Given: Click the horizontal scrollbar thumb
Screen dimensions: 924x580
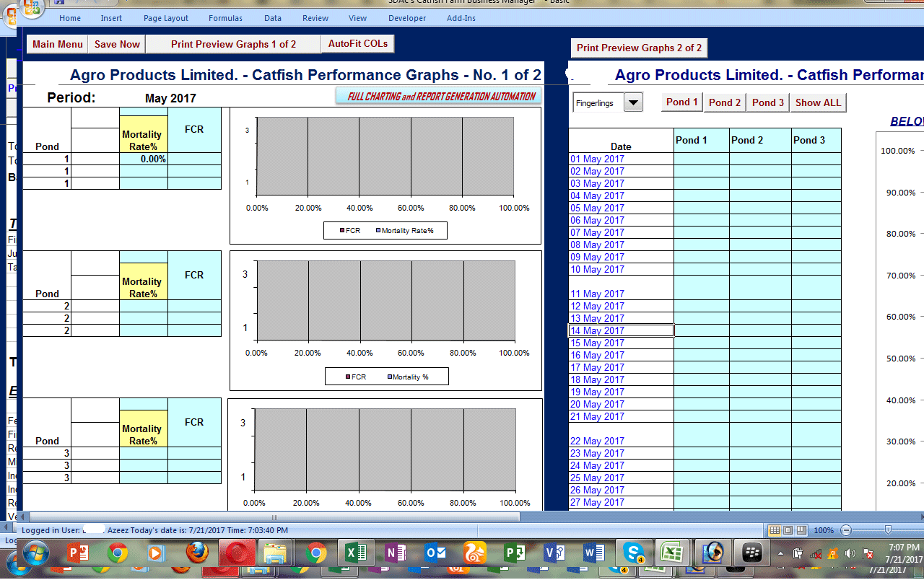Looking at the screenshot, I should pyautogui.click(x=274, y=517).
